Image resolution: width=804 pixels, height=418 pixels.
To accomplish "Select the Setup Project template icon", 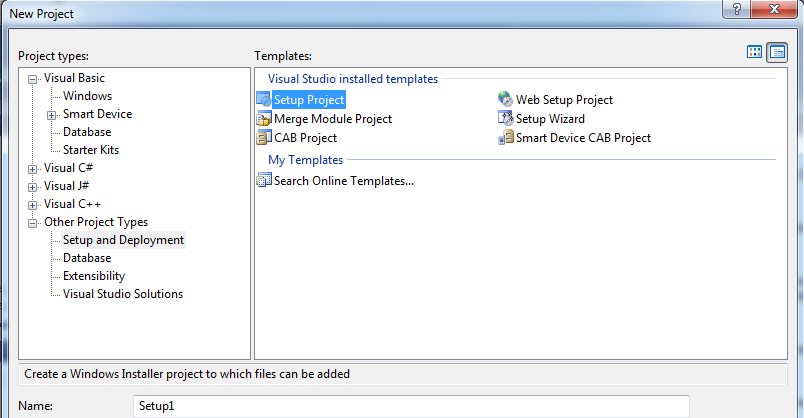I will 264,99.
